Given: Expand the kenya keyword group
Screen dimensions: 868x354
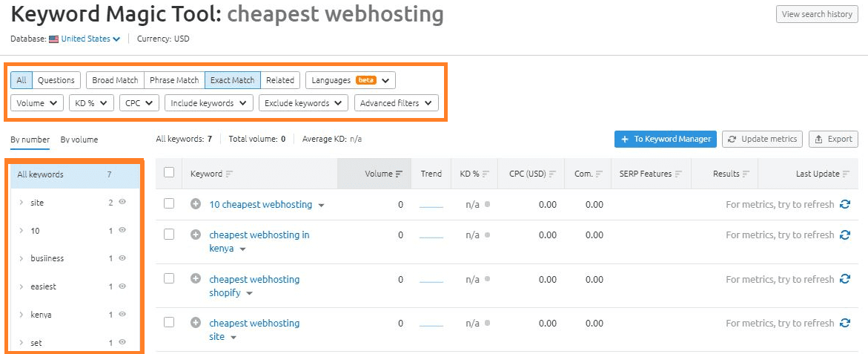Looking at the screenshot, I should (x=21, y=315).
